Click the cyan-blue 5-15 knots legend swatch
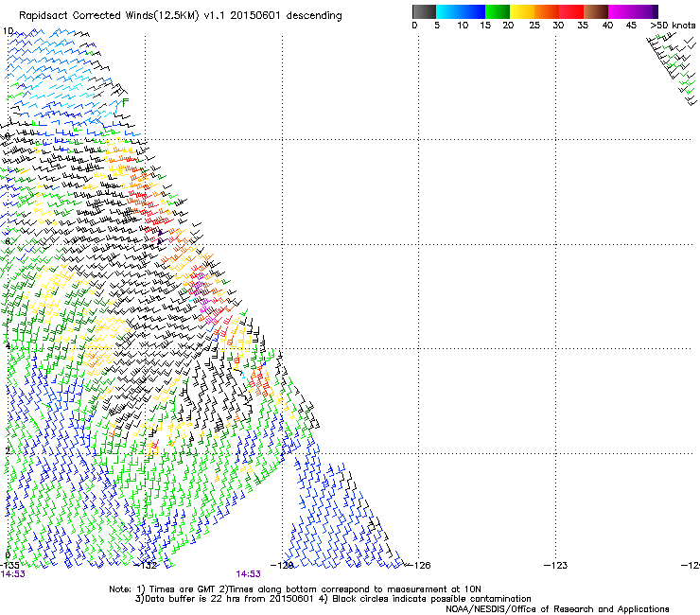Viewport: 700px width, 615px height. point(461,11)
